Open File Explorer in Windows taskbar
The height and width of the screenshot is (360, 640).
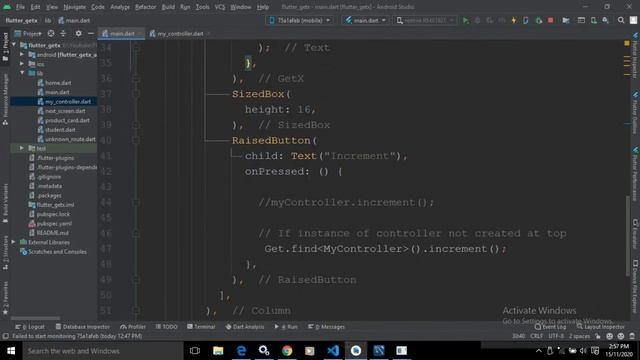[218, 351]
